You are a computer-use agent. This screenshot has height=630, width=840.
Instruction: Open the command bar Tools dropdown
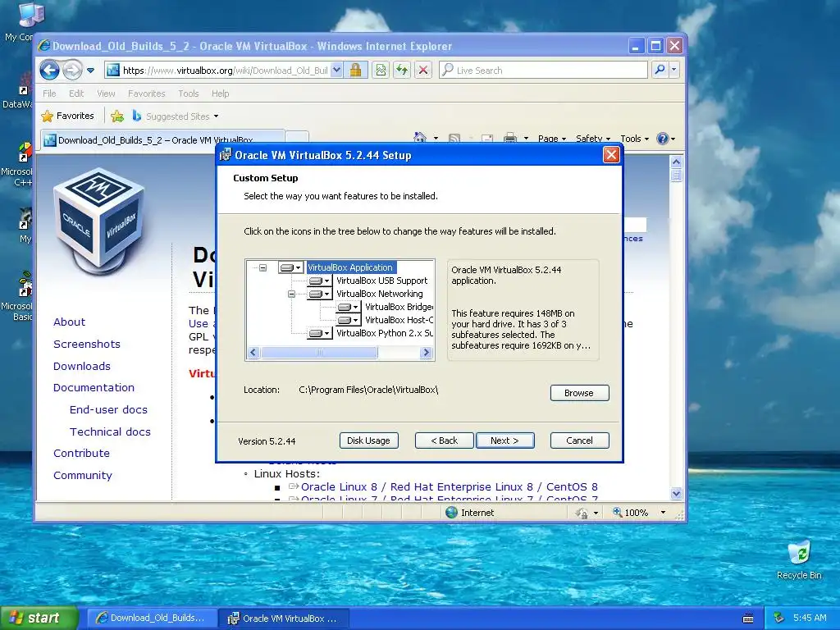pos(634,139)
